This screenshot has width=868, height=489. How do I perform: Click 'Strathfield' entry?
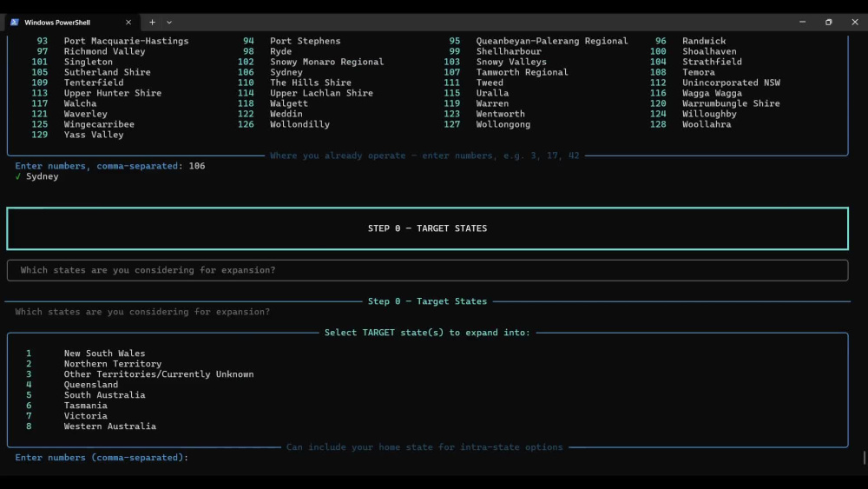tap(713, 62)
